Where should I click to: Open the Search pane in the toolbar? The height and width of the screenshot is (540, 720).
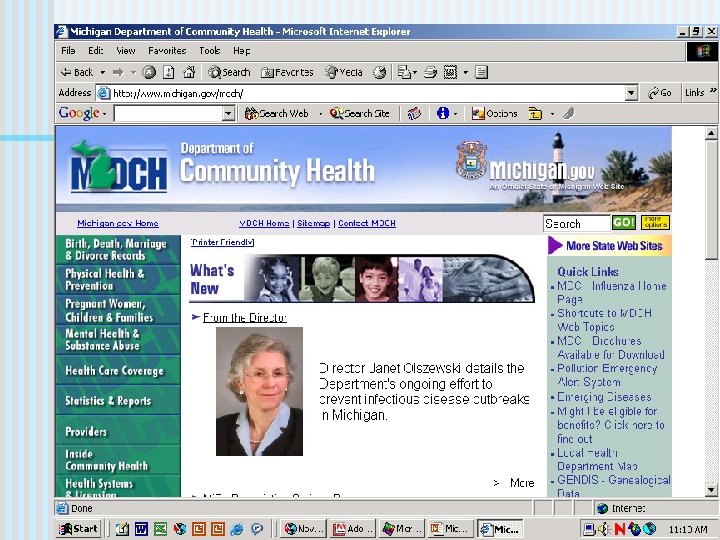coord(229,72)
